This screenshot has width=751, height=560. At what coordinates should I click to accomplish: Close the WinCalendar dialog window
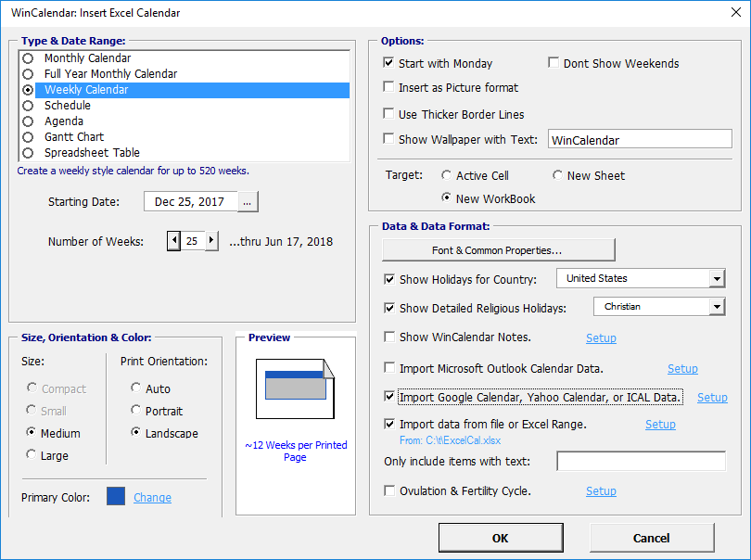[729, 13]
